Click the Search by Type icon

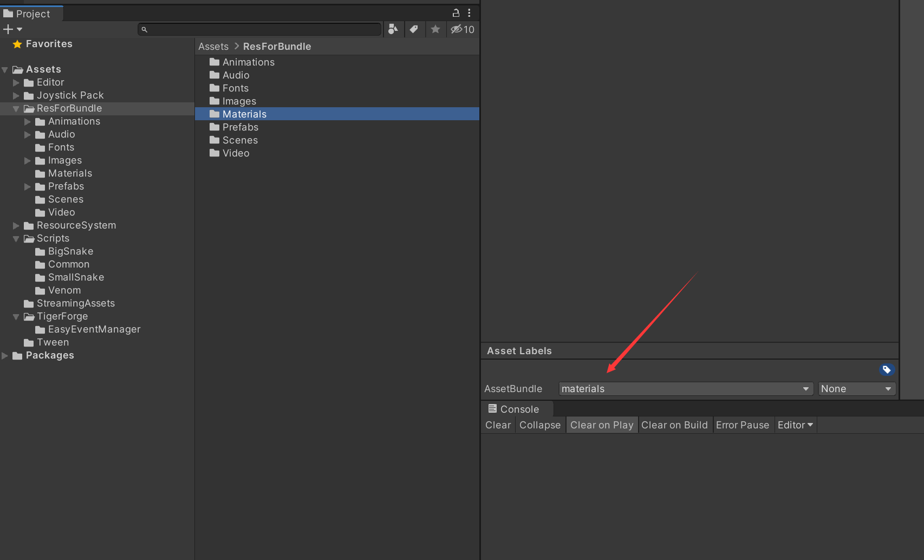point(393,29)
